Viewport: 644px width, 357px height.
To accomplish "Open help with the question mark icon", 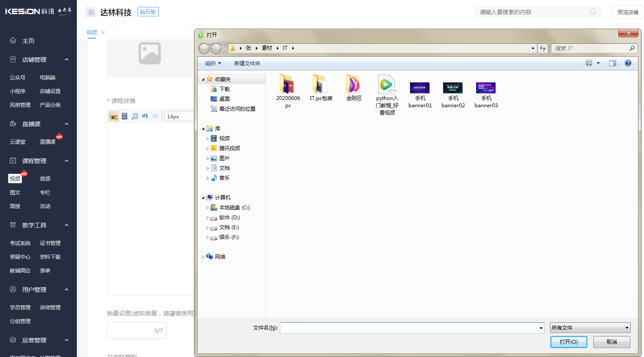I will (628, 63).
